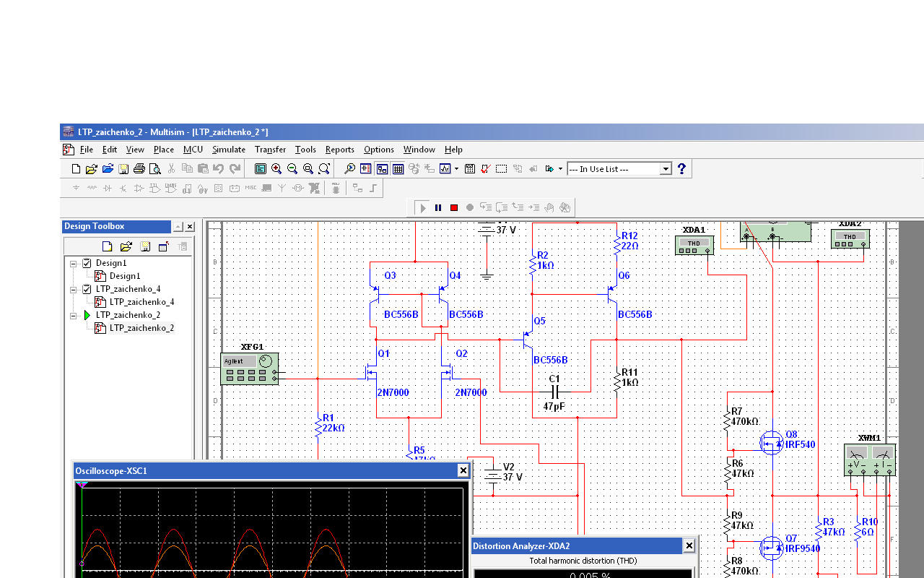Click the Zoom fit to page icon
This screenshot has width=924, height=578.
pos(324,169)
